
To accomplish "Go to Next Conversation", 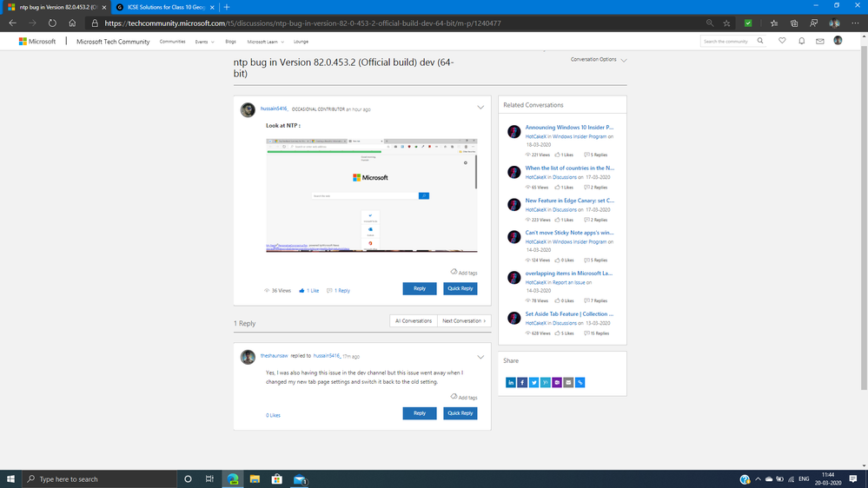I will (464, 321).
